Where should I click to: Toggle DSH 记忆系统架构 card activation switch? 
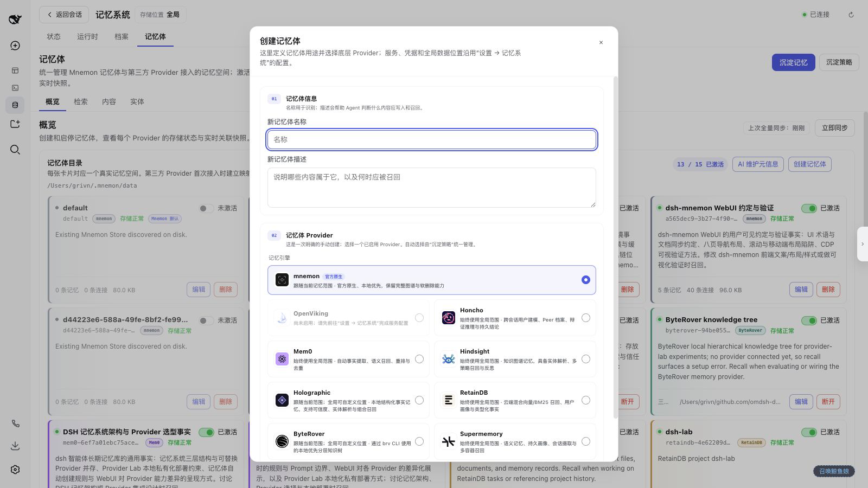(206, 432)
